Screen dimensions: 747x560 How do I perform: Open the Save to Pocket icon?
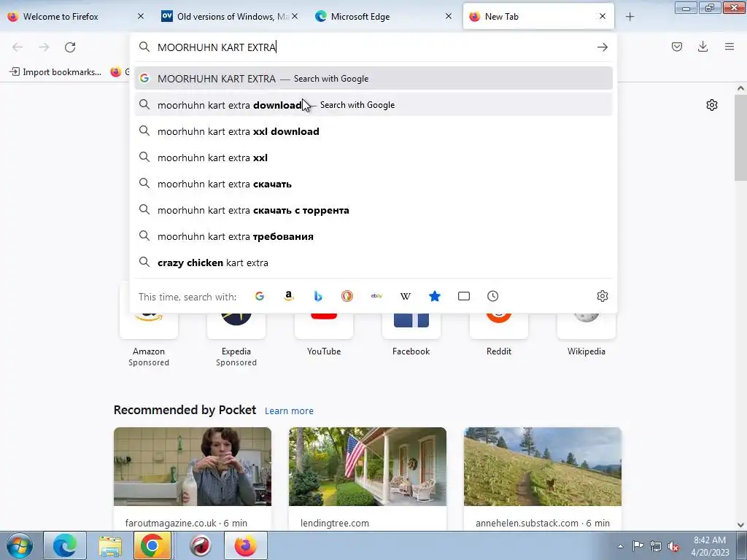tap(676, 47)
